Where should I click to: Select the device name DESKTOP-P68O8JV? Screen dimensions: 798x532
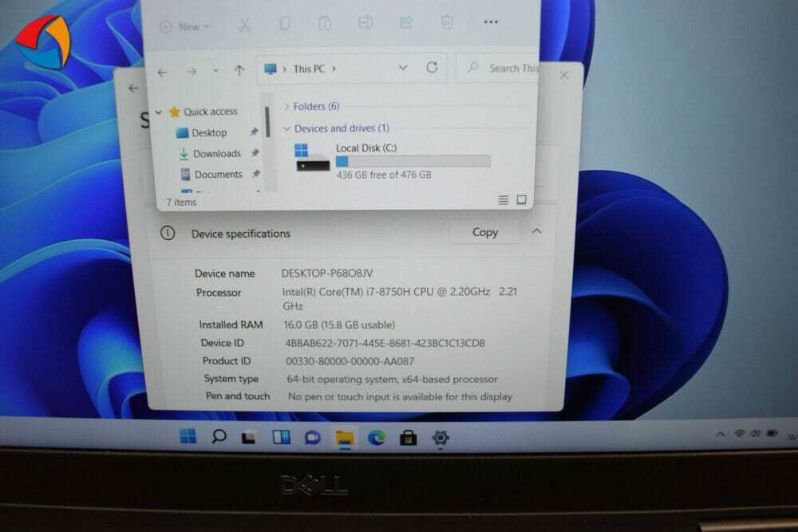pyautogui.click(x=327, y=273)
